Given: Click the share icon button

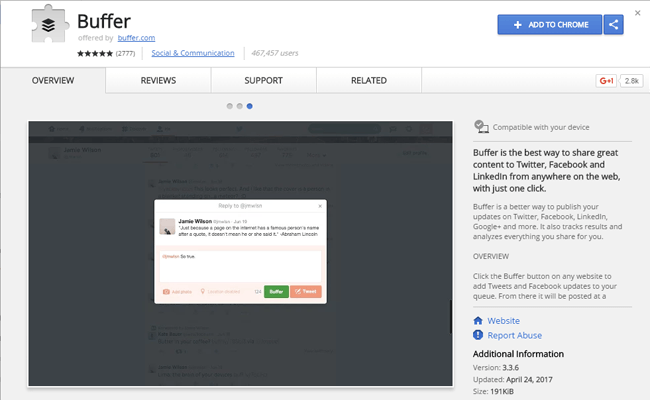Looking at the screenshot, I should click(x=614, y=24).
